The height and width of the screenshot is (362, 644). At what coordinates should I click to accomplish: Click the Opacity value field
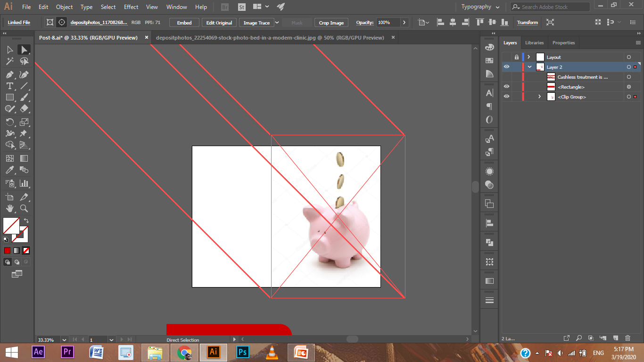pyautogui.click(x=387, y=22)
